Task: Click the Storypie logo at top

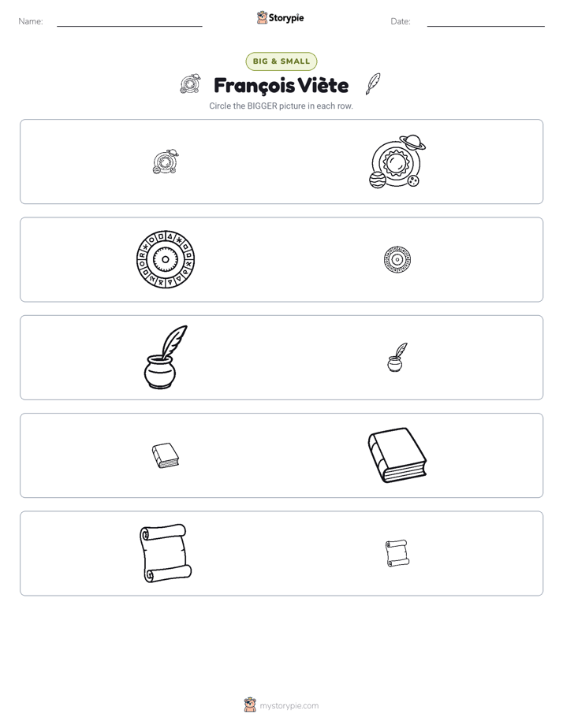Action: click(280, 17)
